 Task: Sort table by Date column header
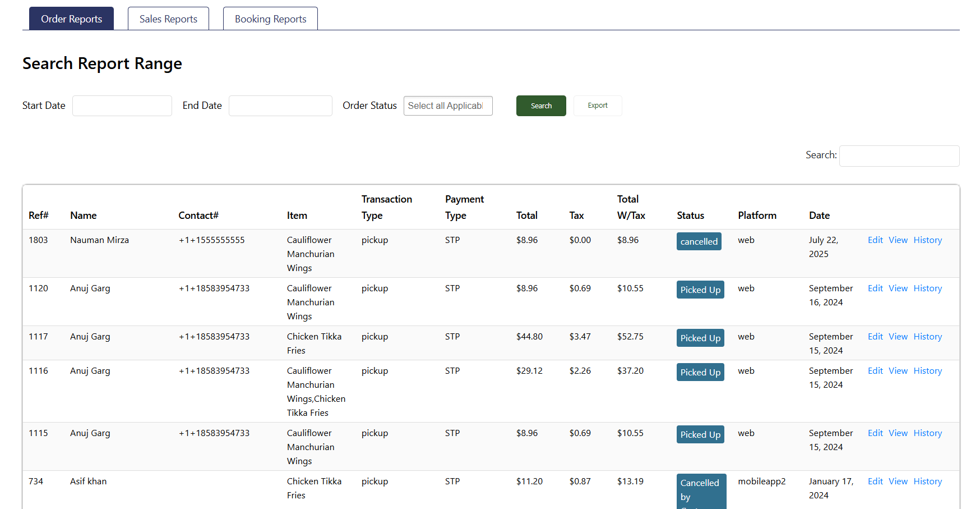819,215
